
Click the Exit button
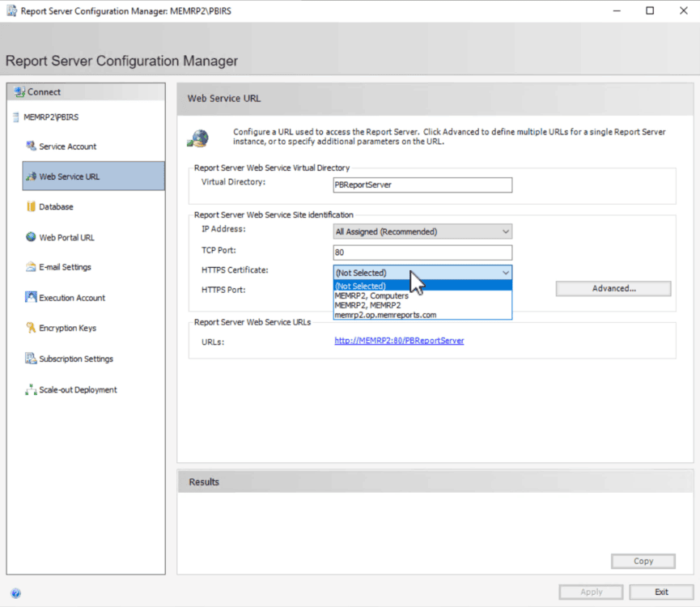pos(661,592)
